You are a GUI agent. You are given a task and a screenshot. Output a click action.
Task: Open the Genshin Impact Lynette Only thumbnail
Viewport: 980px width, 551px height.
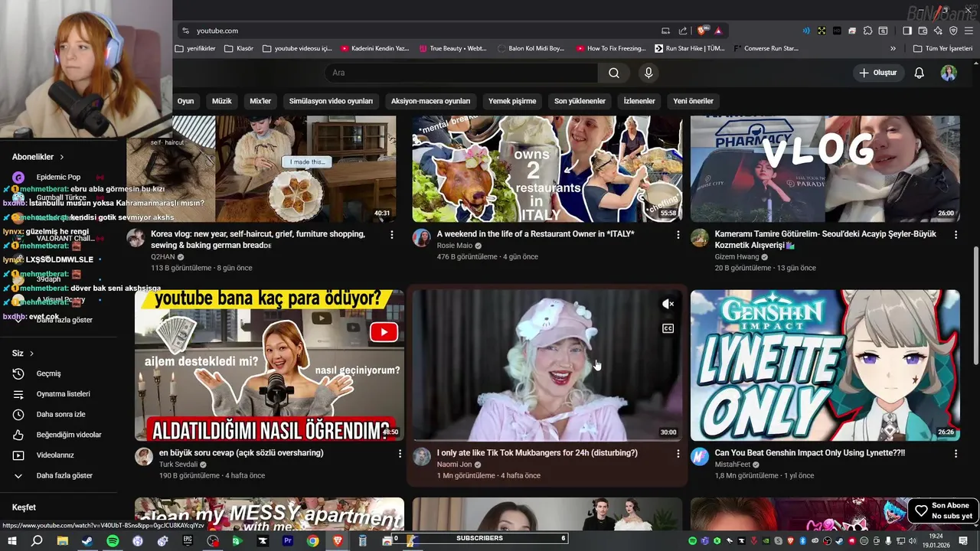pyautogui.click(x=825, y=365)
